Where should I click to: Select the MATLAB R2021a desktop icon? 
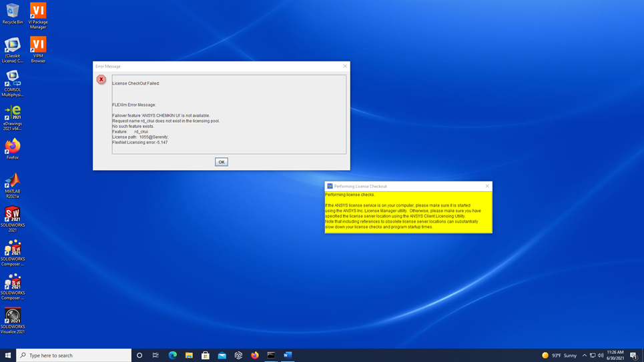point(12,185)
